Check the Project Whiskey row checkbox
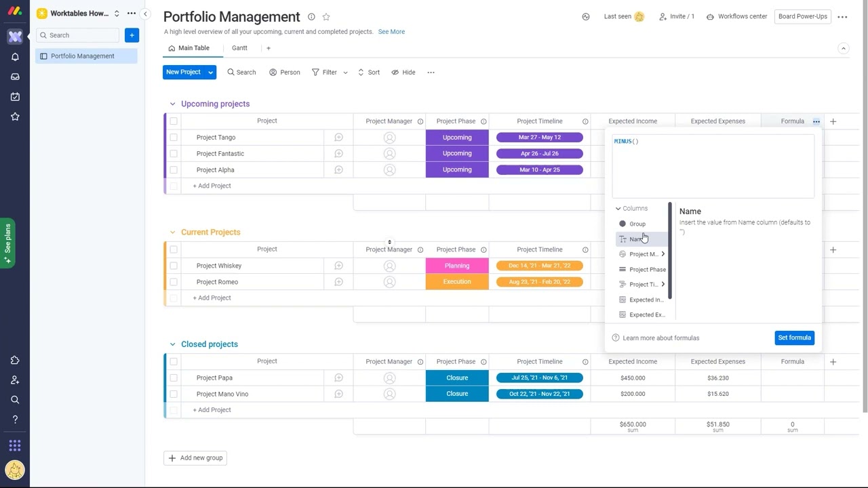The image size is (868, 488). pyautogui.click(x=174, y=266)
